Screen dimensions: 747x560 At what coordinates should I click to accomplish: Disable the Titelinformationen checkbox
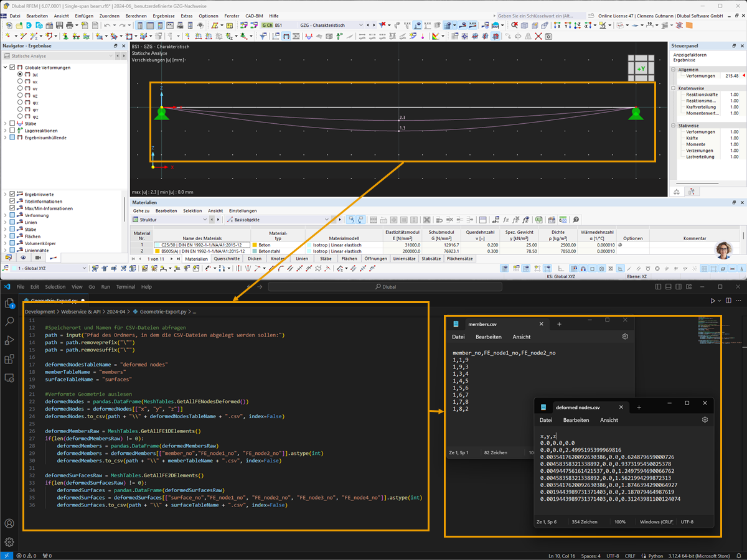12,202
